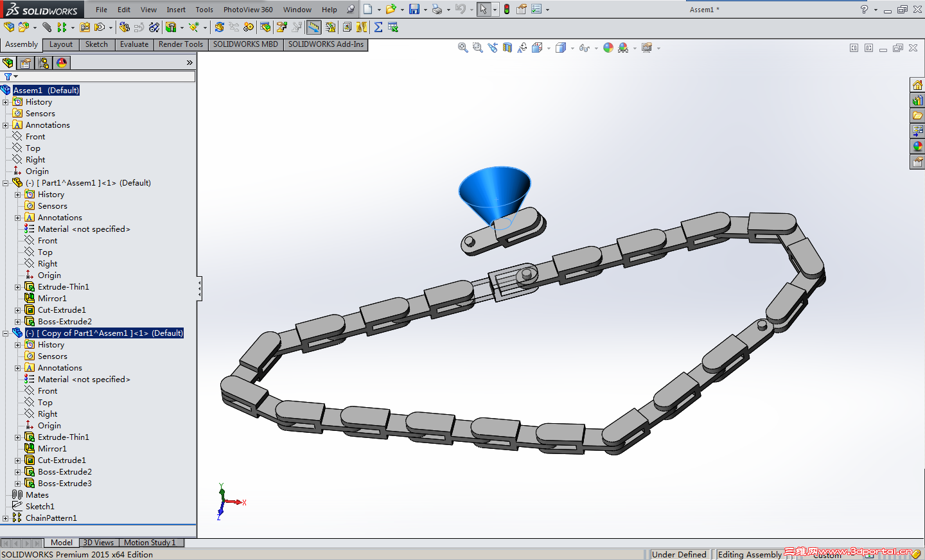
Task: Select Boss-Extrude3 in the feature tree
Action: coord(65,484)
